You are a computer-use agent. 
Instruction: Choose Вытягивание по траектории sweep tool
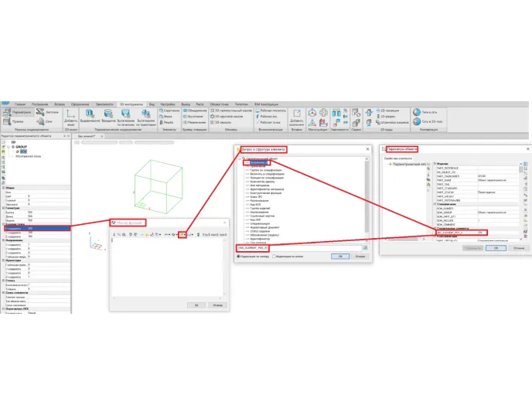coord(146,117)
